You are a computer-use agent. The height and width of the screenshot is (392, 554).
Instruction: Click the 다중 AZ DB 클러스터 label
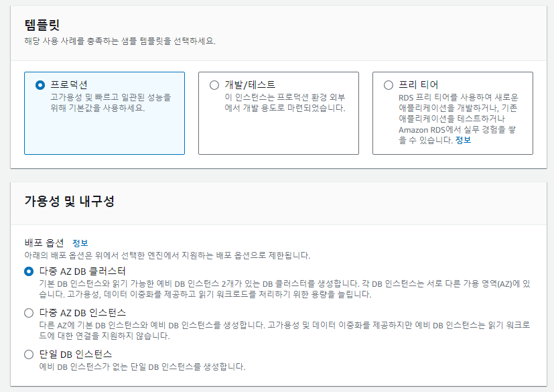[x=82, y=271]
